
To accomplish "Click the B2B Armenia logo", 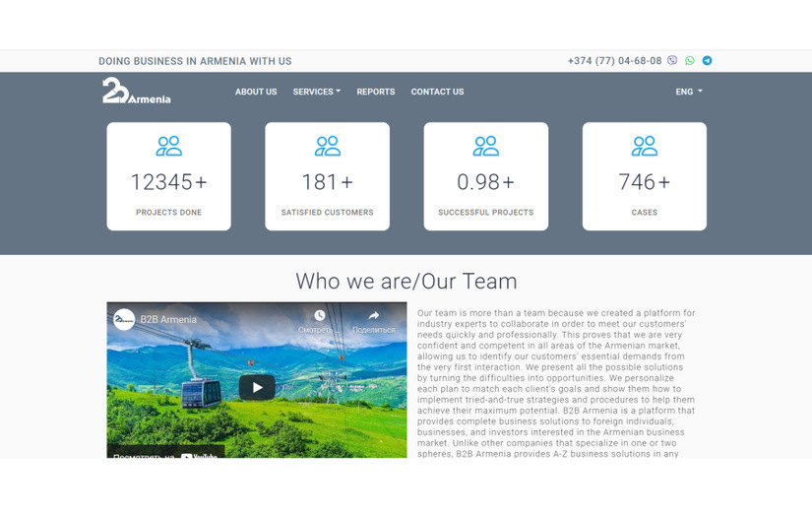I will click(136, 91).
